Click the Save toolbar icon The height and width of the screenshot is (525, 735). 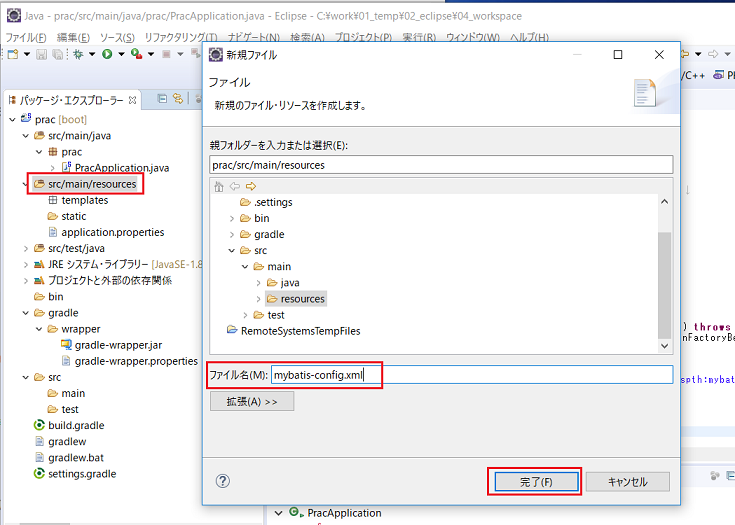[x=42, y=54]
